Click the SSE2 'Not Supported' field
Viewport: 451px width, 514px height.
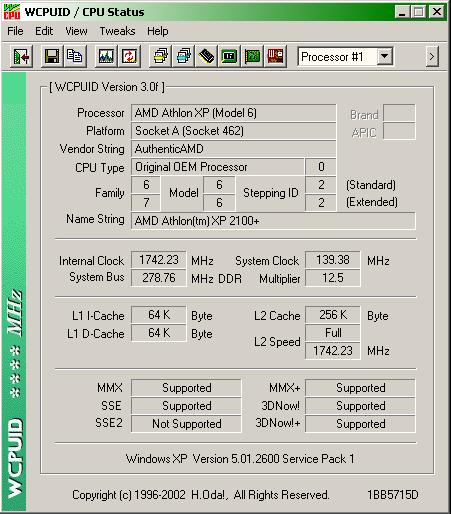(x=186, y=424)
